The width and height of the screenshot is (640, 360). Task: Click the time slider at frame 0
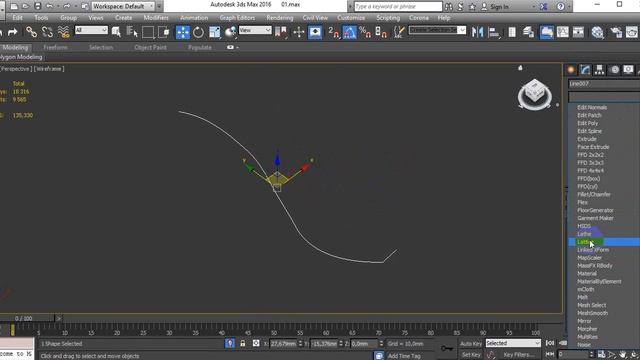pos(13,330)
